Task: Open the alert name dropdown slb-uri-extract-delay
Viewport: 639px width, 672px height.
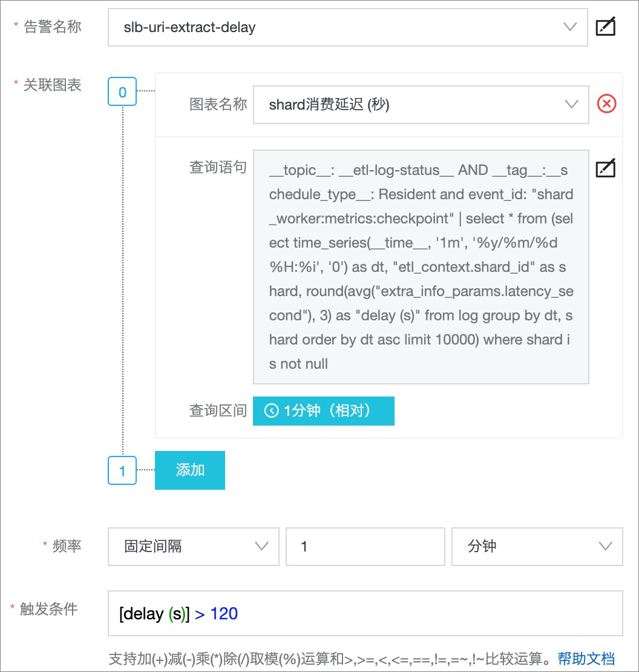Action: (x=347, y=27)
